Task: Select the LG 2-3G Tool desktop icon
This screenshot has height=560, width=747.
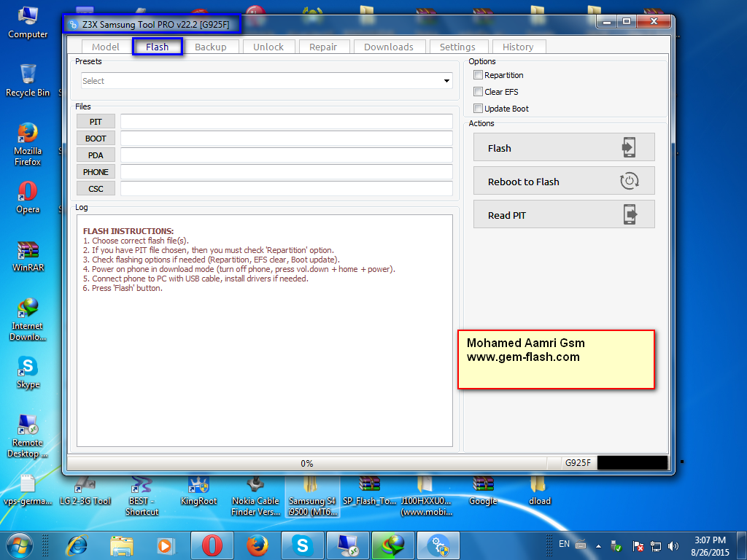Action: point(85,491)
